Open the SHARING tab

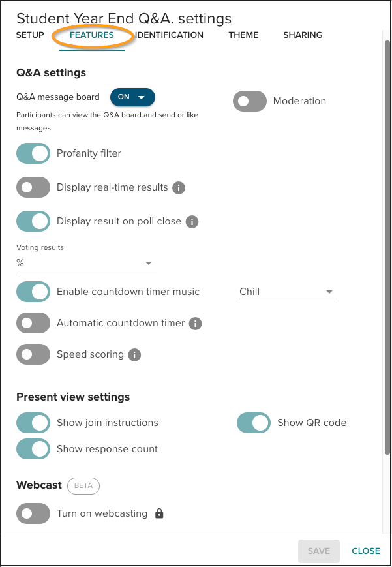303,35
